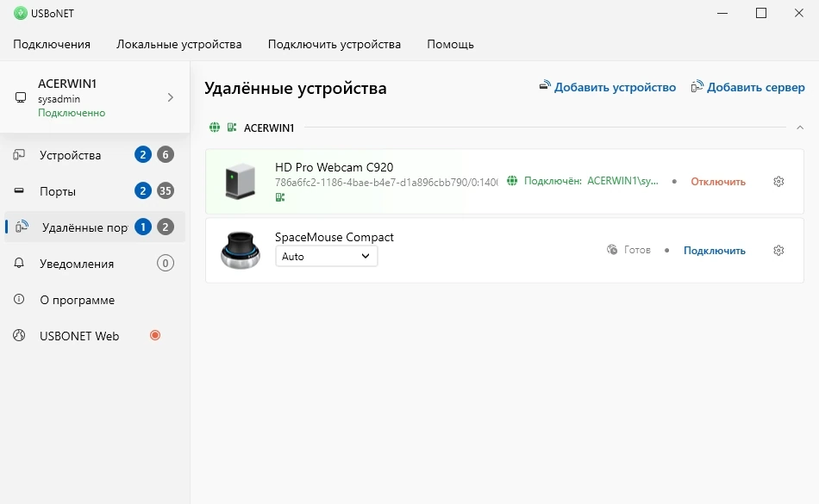Click blue badge 2 next to Устройства
819x504 pixels.
[142, 154]
